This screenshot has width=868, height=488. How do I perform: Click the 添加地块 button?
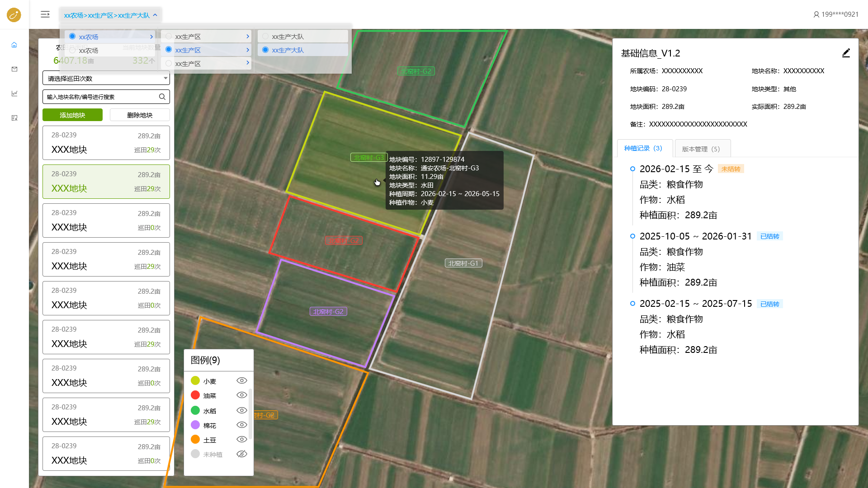point(72,115)
